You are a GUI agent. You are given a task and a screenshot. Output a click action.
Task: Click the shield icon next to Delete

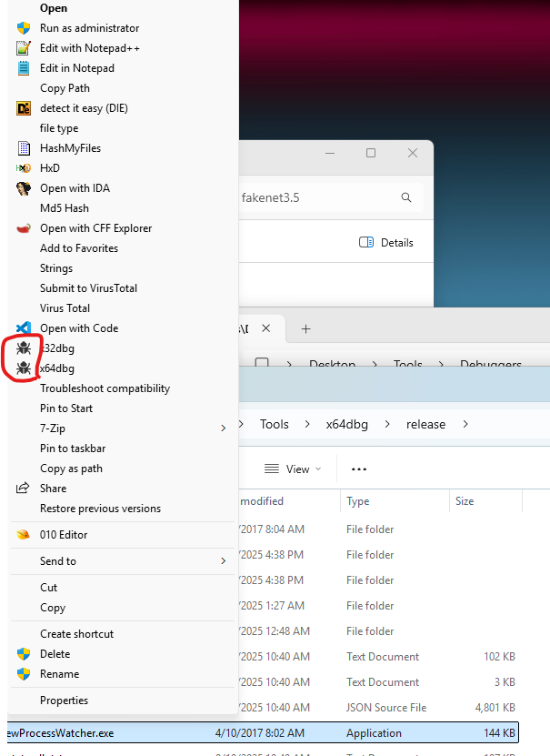pyautogui.click(x=24, y=654)
